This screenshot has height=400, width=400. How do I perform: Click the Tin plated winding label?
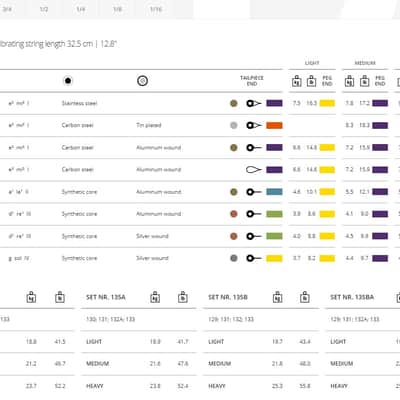coord(149,125)
